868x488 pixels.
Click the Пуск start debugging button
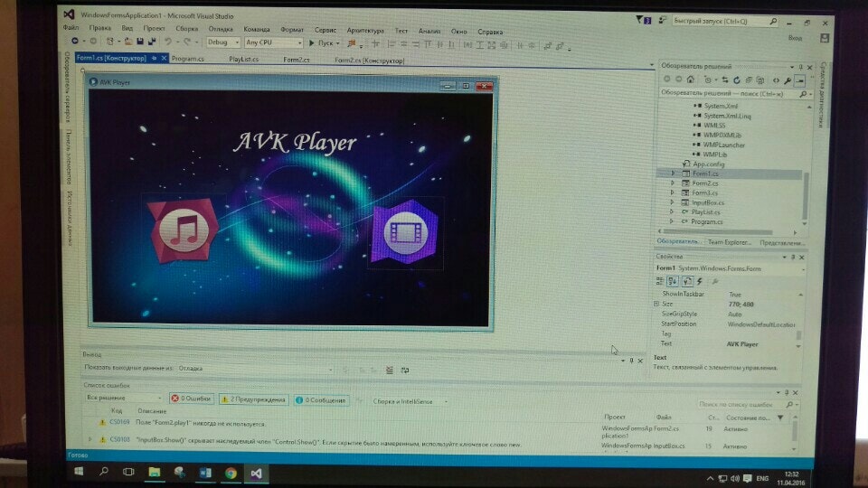[x=324, y=42]
